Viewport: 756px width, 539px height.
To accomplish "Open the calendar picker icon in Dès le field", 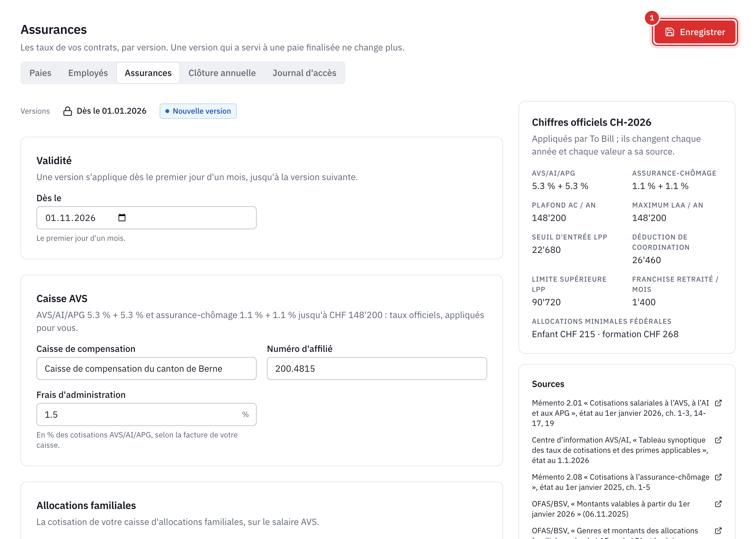I will tap(122, 218).
